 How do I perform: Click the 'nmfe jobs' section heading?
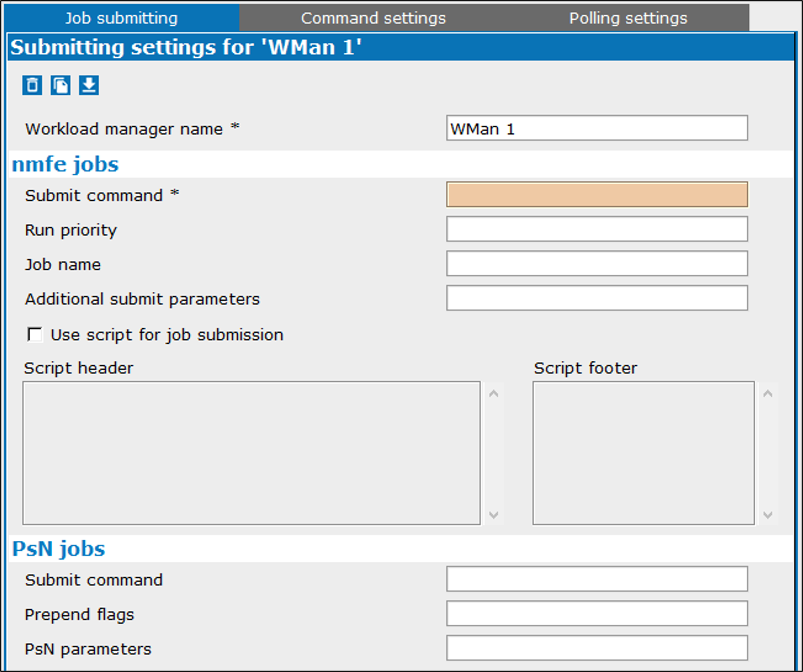coord(65,165)
